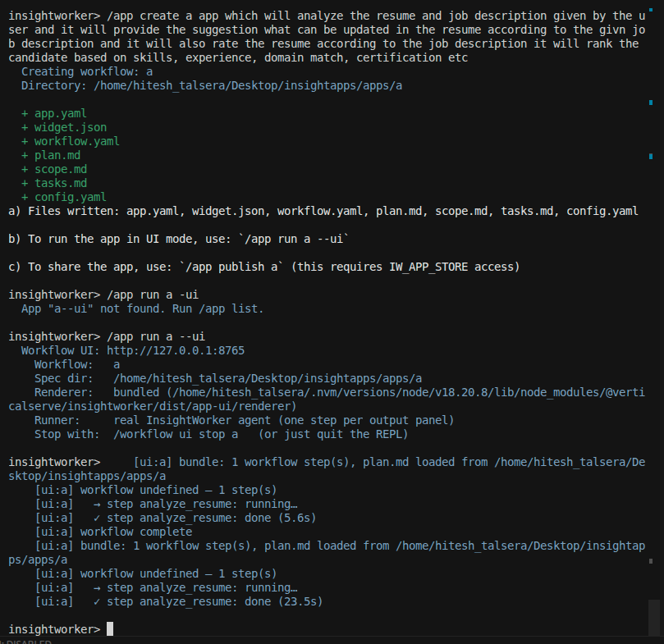
Task: Click 'Creating workflow: a' text
Action: 87,72
